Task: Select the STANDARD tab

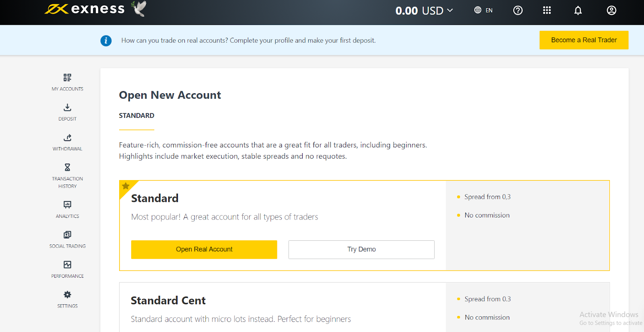Action: click(136, 116)
